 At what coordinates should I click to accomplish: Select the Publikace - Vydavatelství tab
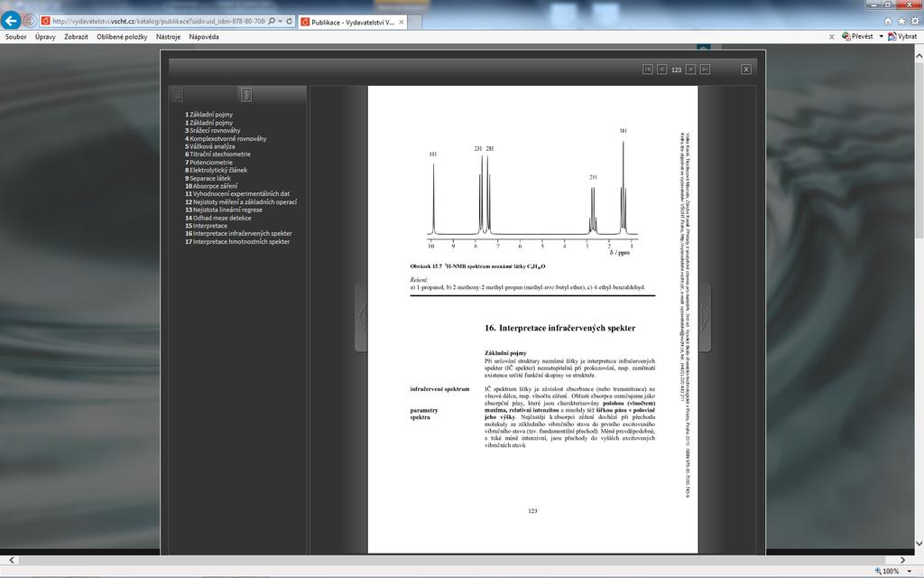(x=353, y=22)
